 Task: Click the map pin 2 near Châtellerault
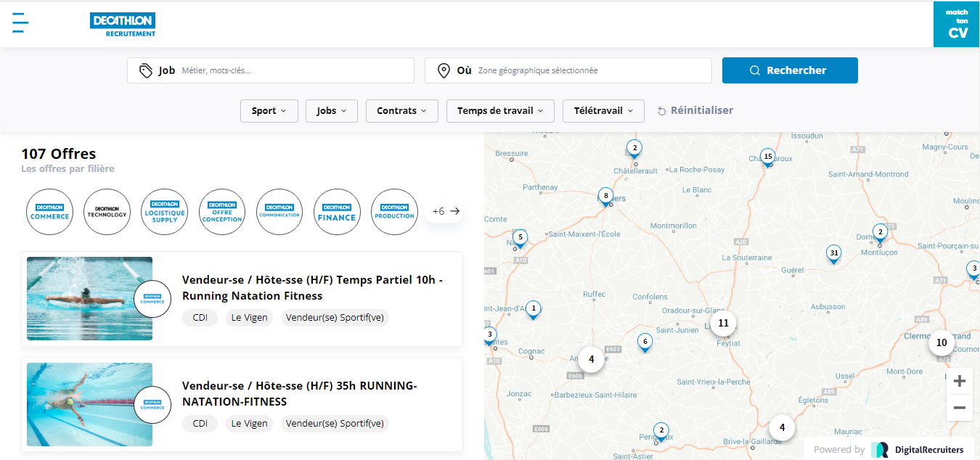point(634,149)
